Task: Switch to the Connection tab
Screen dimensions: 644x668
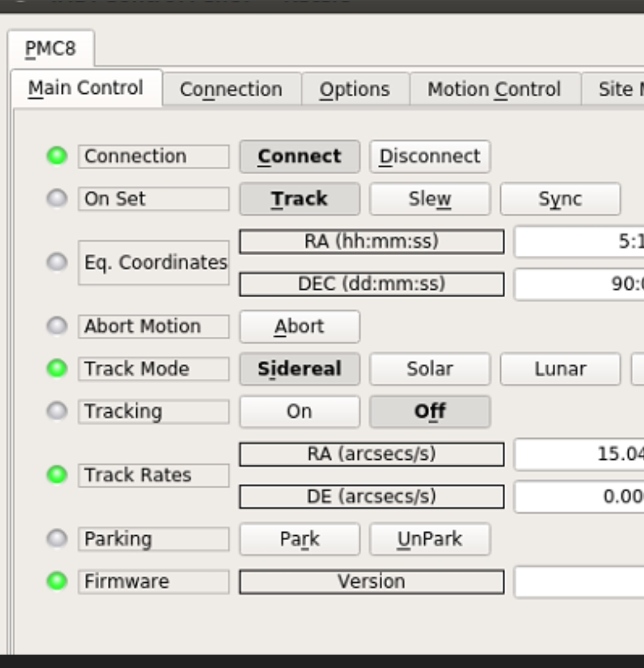Action: point(231,90)
